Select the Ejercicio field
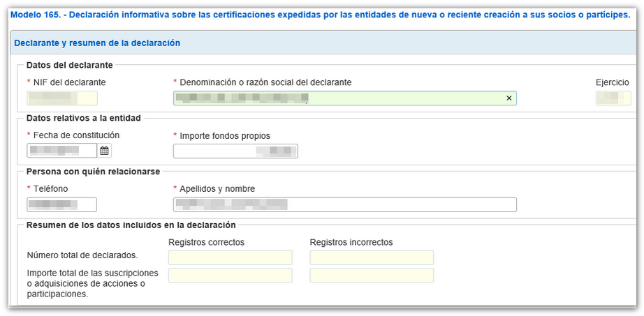The width and height of the screenshot is (644, 316). pyautogui.click(x=613, y=98)
